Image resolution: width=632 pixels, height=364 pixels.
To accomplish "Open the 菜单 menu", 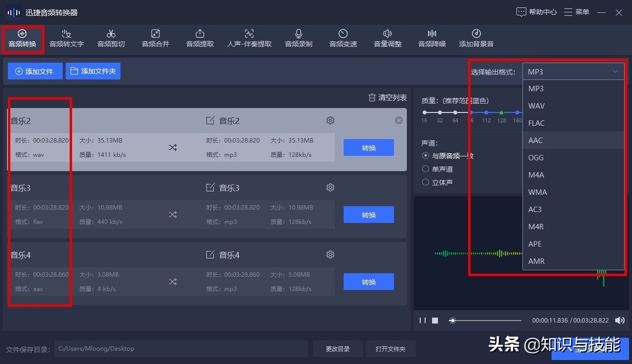I will (577, 12).
